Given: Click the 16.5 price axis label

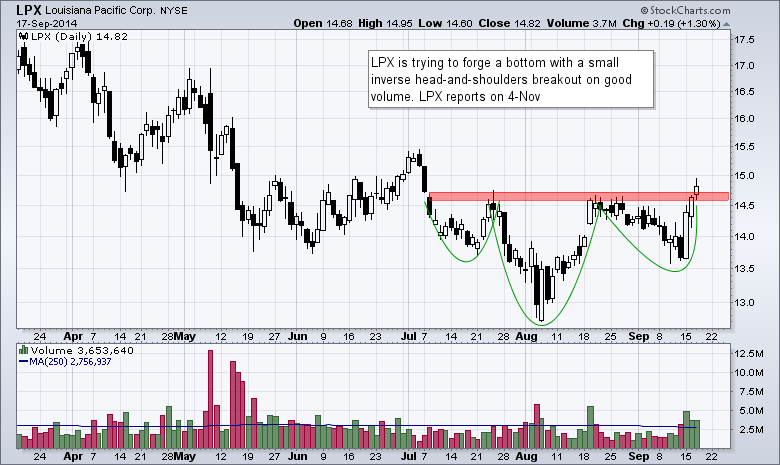Looking at the screenshot, I should [x=744, y=92].
